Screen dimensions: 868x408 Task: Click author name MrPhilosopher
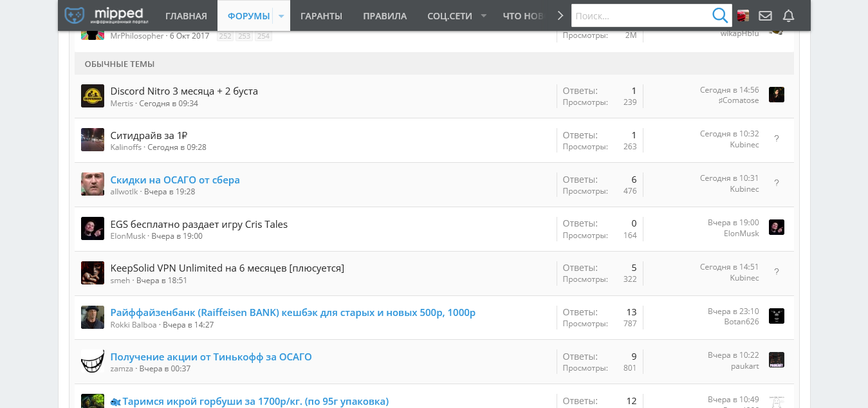tap(137, 36)
